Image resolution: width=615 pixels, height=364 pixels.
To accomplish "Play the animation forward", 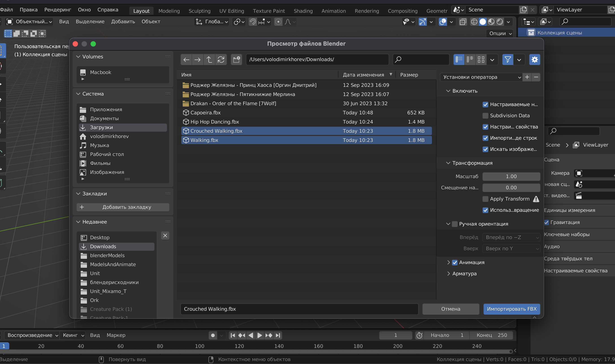I will 260,335.
